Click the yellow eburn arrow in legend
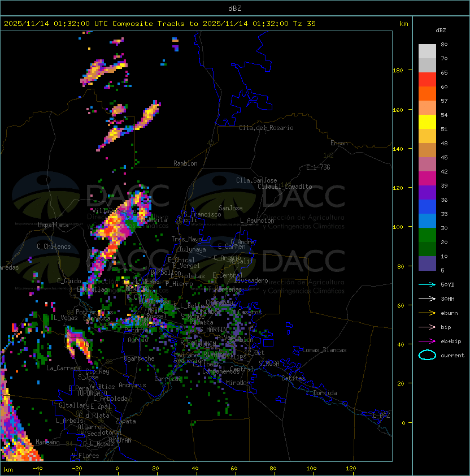This screenshot has width=470, height=476. (x=427, y=313)
